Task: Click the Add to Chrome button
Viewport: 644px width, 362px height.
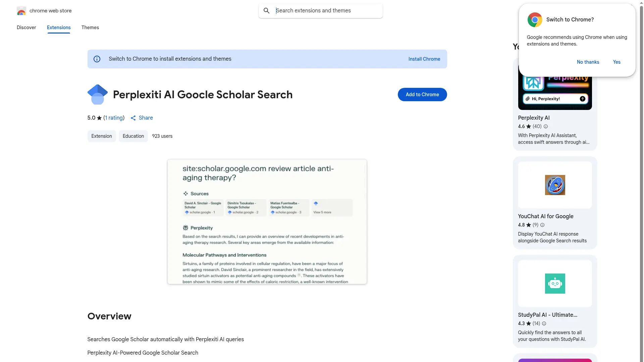Action: pos(422,95)
